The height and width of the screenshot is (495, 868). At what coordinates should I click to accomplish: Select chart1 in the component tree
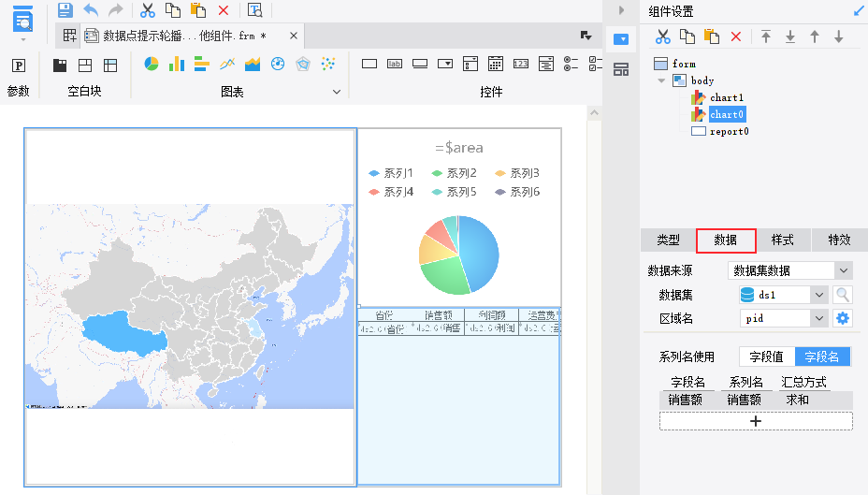coord(726,98)
